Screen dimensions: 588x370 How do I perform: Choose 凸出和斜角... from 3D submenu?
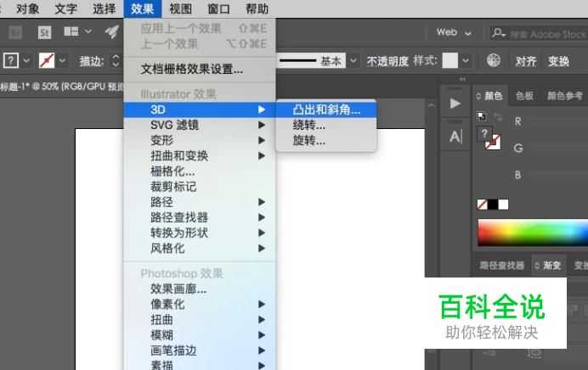(x=326, y=109)
